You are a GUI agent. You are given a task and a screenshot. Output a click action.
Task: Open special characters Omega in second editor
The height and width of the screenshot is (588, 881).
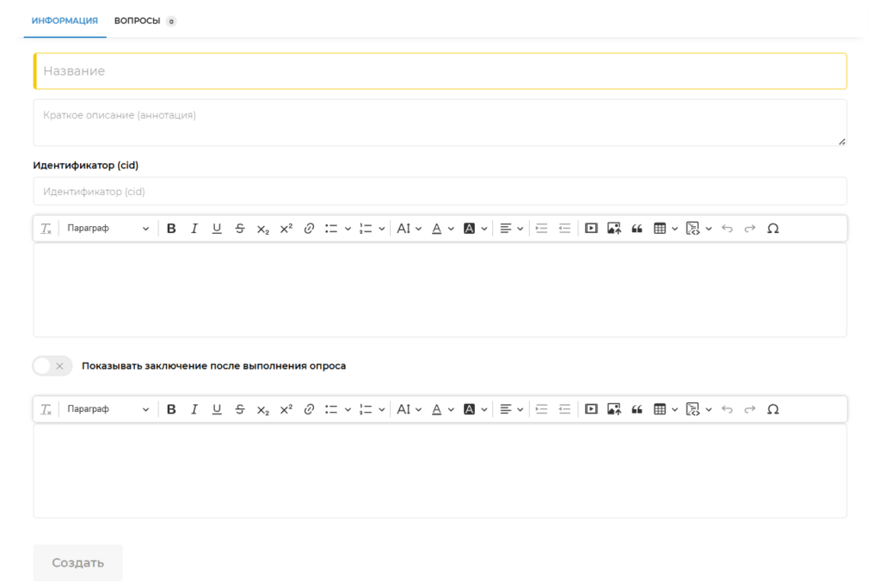tap(773, 409)
